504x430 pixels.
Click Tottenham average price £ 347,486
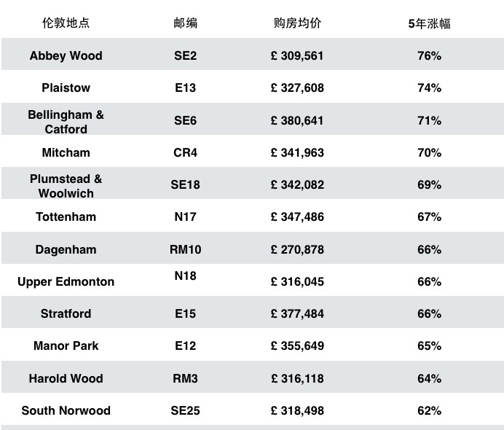(297, 216)
